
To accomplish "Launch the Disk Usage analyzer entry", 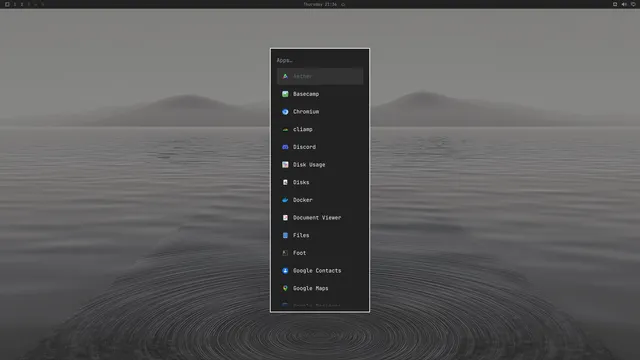I will click(x=320, y=164).
